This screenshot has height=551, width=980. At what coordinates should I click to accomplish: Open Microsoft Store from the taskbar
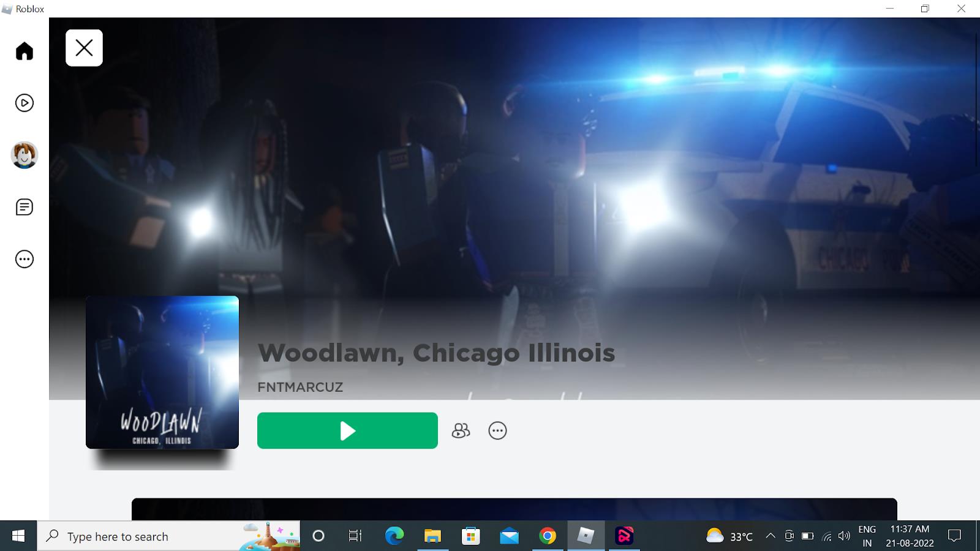pyautogui.click(x=470, y=536)
